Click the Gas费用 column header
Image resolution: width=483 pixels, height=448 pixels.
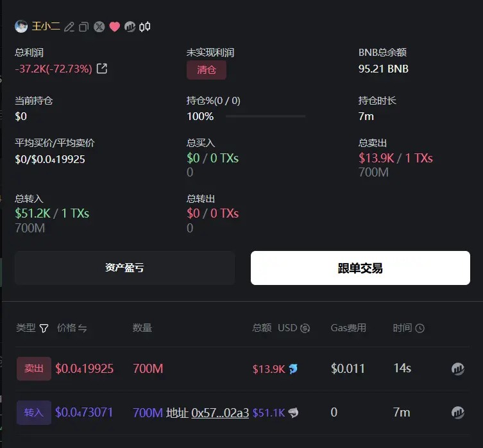(x=348, y=328)
